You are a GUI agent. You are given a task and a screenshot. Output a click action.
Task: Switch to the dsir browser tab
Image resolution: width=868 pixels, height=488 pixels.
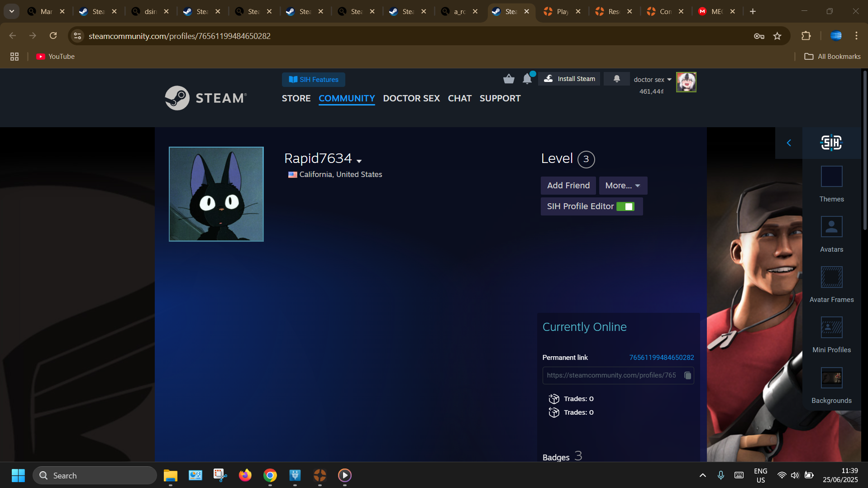[x=150, y=11]
